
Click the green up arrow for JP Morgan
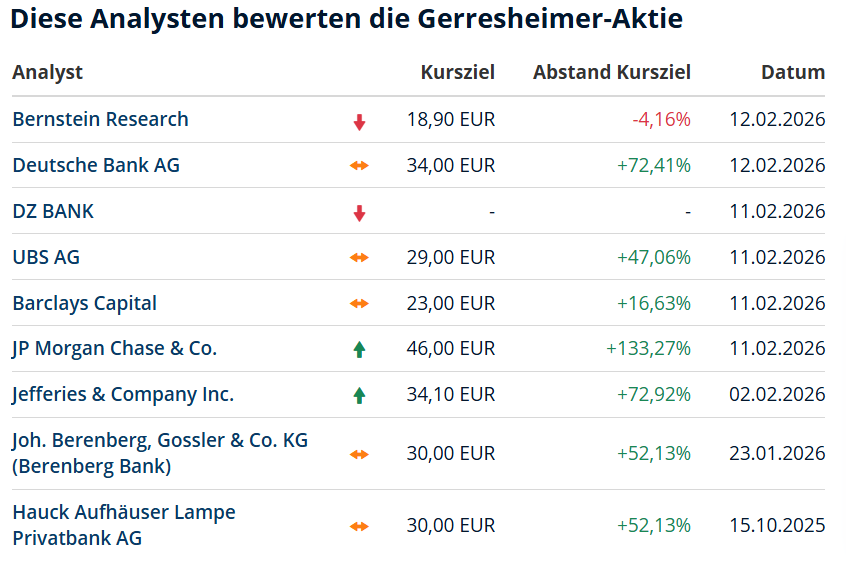point(359,349)
